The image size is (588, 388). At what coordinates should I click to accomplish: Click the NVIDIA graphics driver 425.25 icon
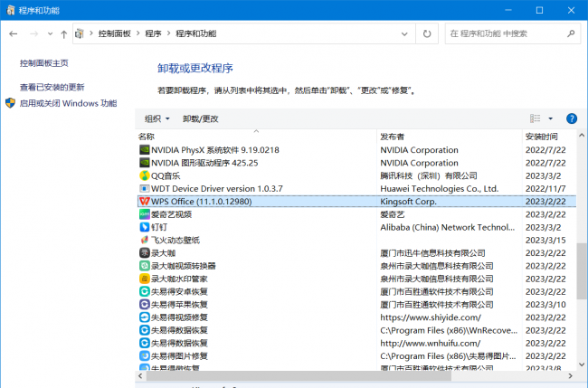coord(145,163)
